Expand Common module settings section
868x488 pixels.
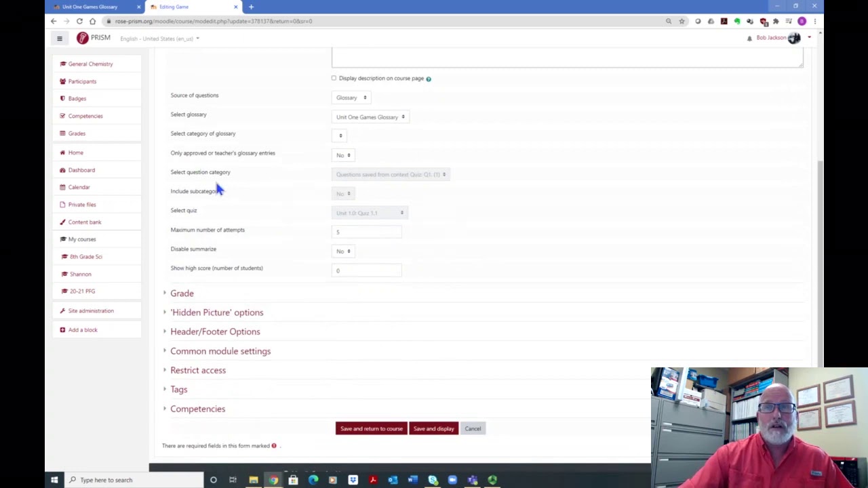point(220,351)
